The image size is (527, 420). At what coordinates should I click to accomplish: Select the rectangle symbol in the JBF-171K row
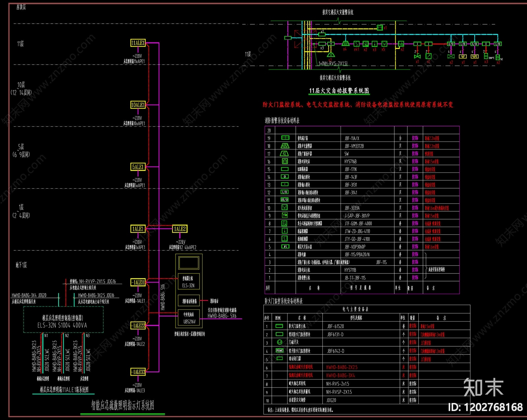click(x=285, y=169)
